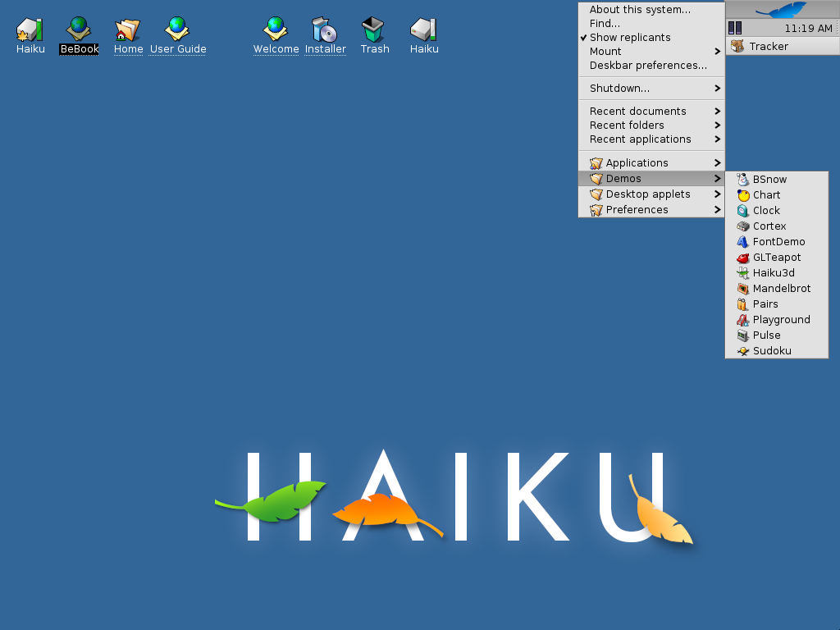Launch Haiku3d via its icon
The height and width of the screenshot is (630, 840).
click(x=742, y=272)
